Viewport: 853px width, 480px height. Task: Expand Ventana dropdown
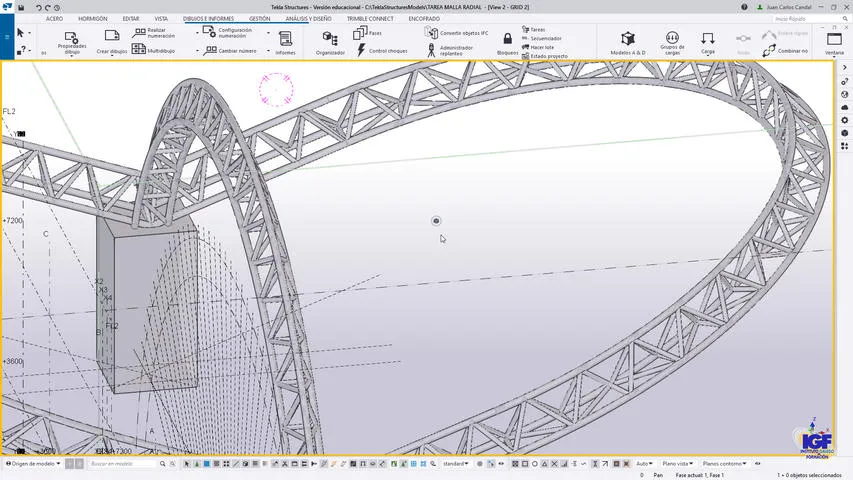click(834, 56)
